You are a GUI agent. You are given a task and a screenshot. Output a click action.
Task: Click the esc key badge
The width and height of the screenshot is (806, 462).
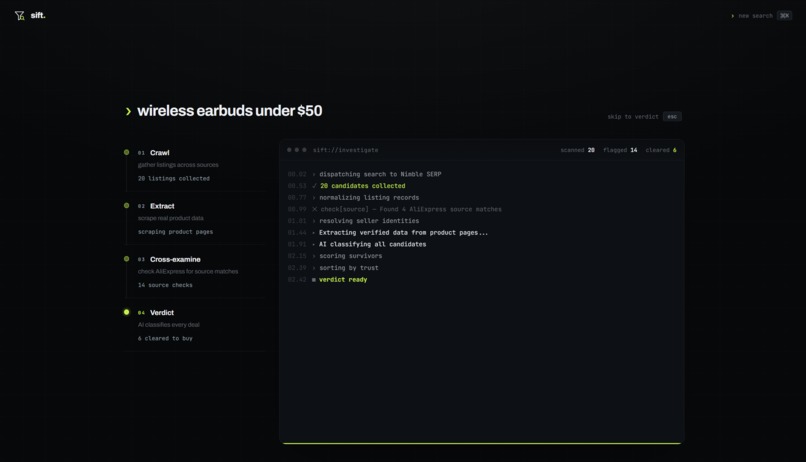tap(672, 117)
